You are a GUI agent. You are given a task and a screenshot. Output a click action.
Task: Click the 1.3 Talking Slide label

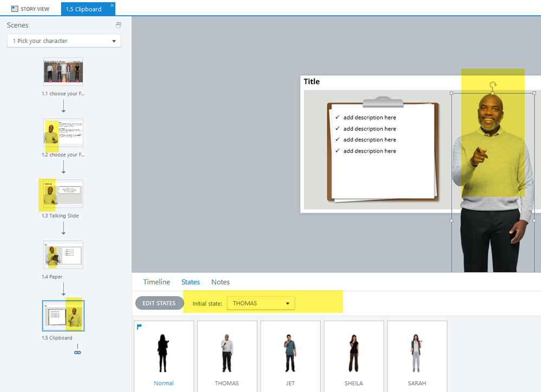(60, 215)
